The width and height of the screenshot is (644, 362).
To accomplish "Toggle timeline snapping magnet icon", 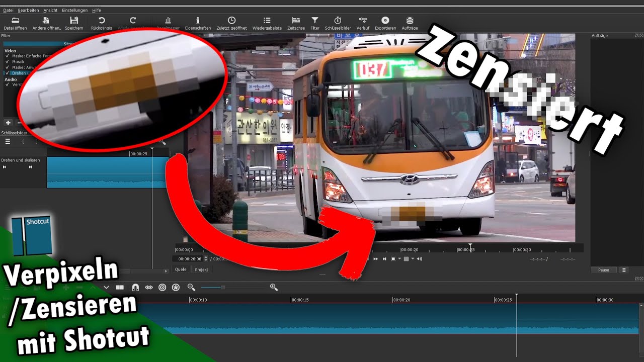I will click(135, 287).
